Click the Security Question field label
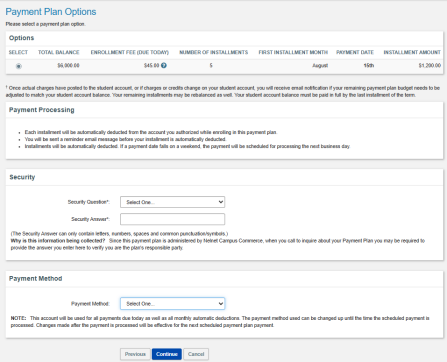The image size is (447, 362). tap(89, 202)
